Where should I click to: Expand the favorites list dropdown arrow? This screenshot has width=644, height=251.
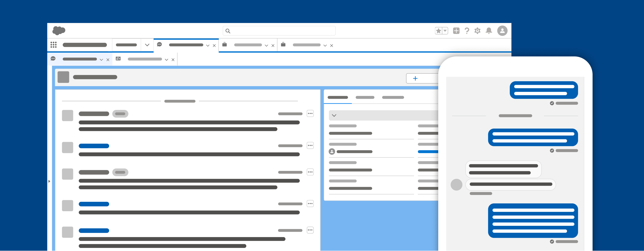click(445, 31)
